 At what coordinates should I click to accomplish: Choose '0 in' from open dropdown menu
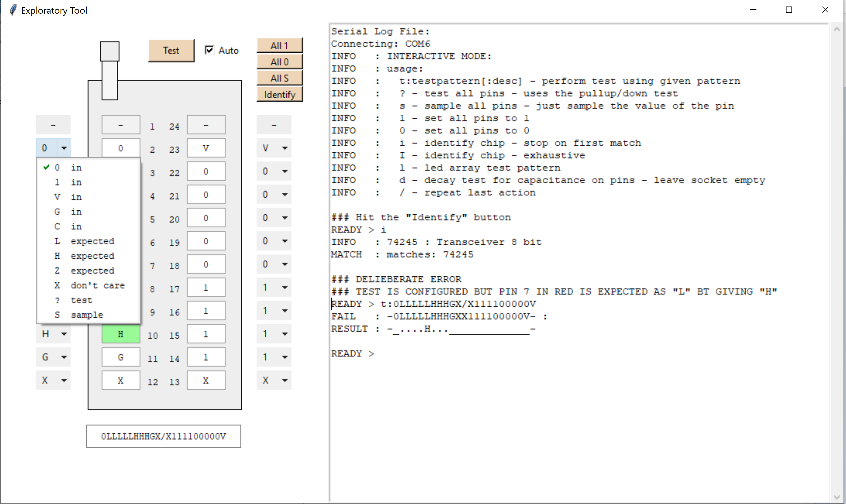[x=88, y=168]
